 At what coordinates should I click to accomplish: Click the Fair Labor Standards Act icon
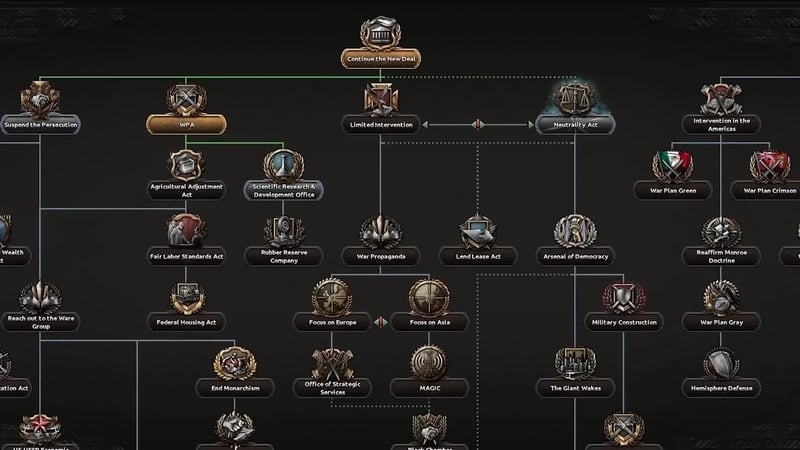(x=186, y=231)
